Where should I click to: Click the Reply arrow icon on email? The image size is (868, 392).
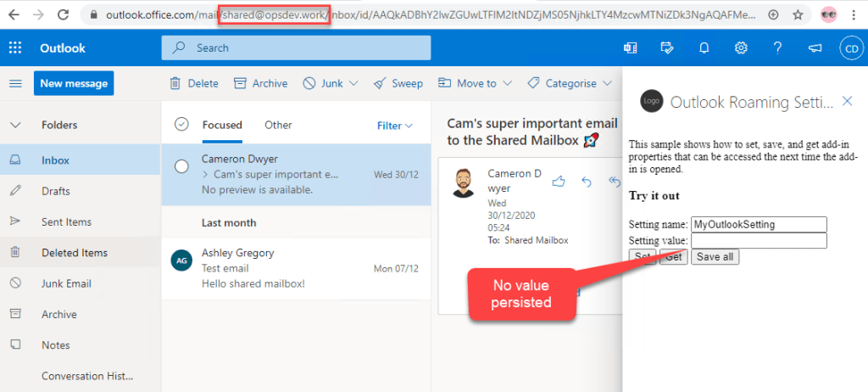click(x=587, y=181)
